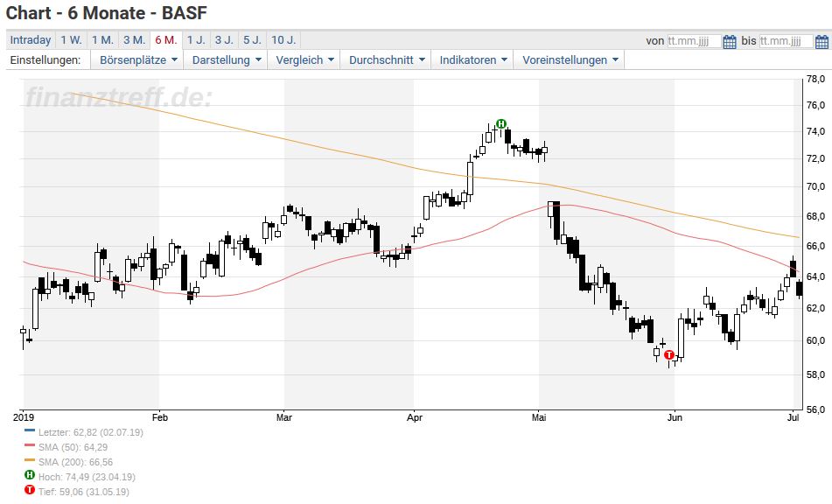Image resolution: width=832 pixels, height=504 pixels.
Task: Select the 5 J. time range tab
Action: [x=252, y=39]
